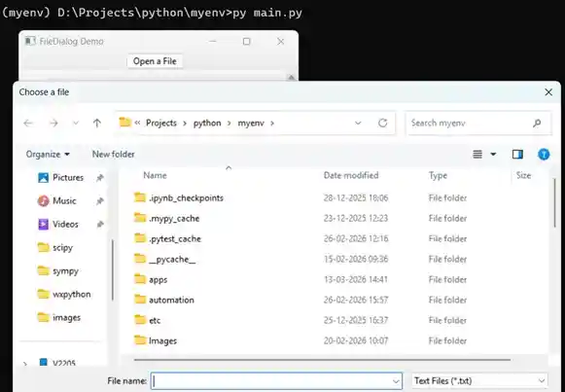Click the python breadcrumb segment
The width and height of the screenshot is (565, 392).
(x=207, y=124)
